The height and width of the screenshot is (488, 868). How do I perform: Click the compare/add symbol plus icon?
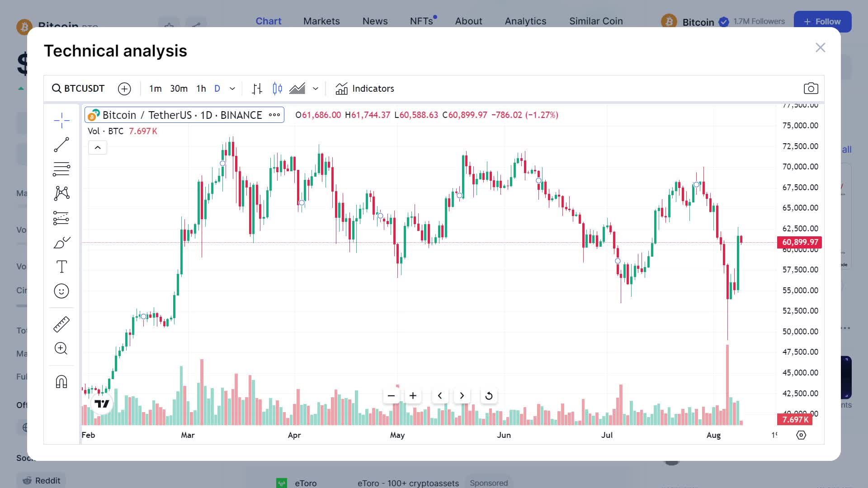[x=124, y=89]
